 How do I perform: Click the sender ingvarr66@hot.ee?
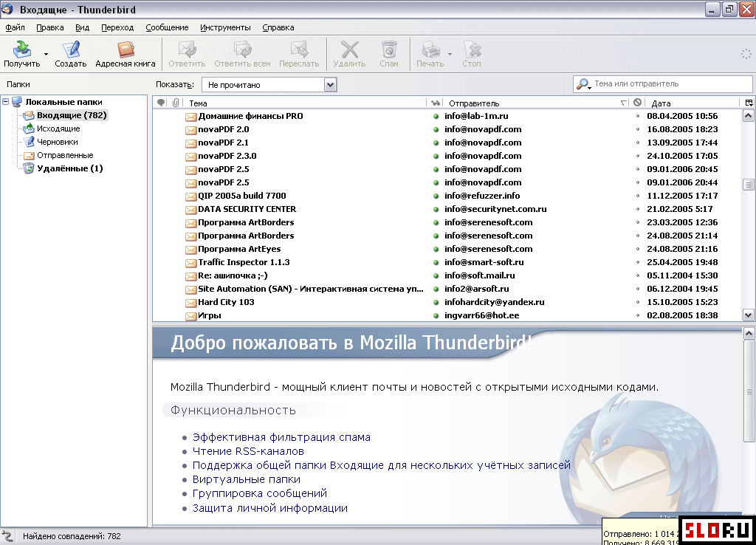click(481, 315)
